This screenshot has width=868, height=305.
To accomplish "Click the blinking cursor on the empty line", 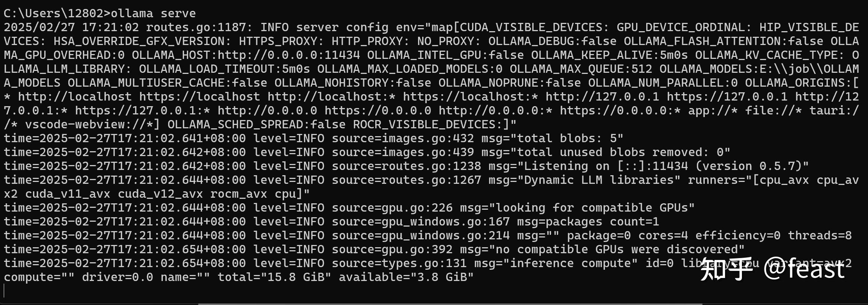I will 4,291.
